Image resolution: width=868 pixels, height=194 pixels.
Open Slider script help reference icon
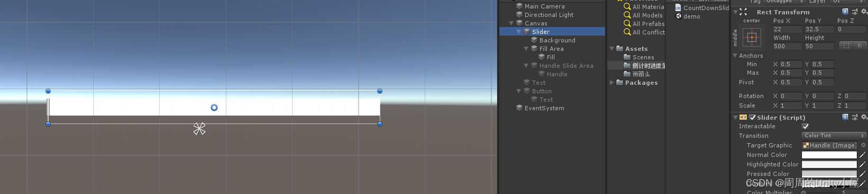point(845,117)
